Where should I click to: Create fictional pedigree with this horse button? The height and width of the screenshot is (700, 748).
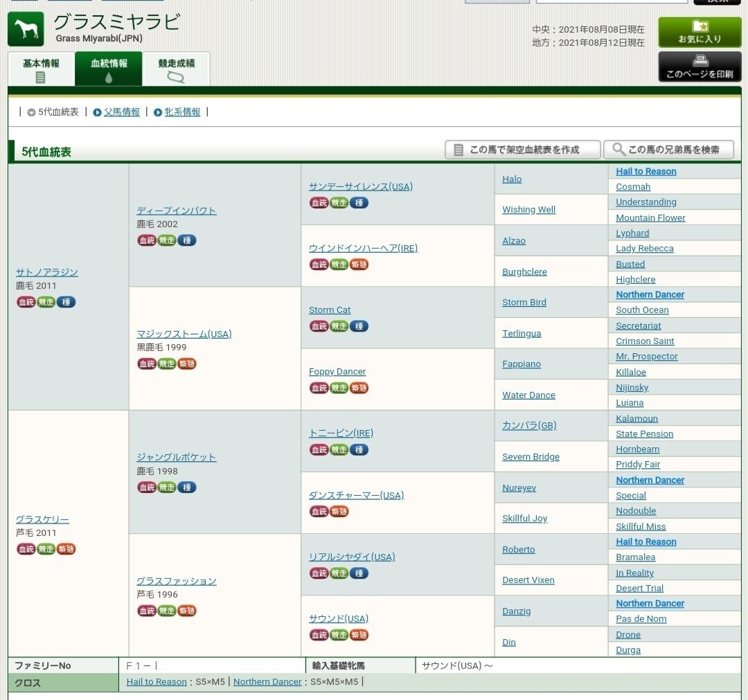click(523, 150)
